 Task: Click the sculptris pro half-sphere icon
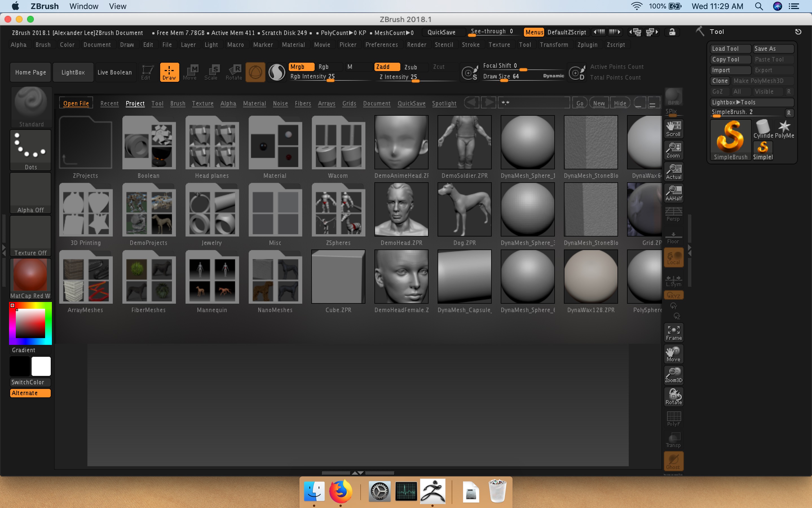tap(277, 72)
